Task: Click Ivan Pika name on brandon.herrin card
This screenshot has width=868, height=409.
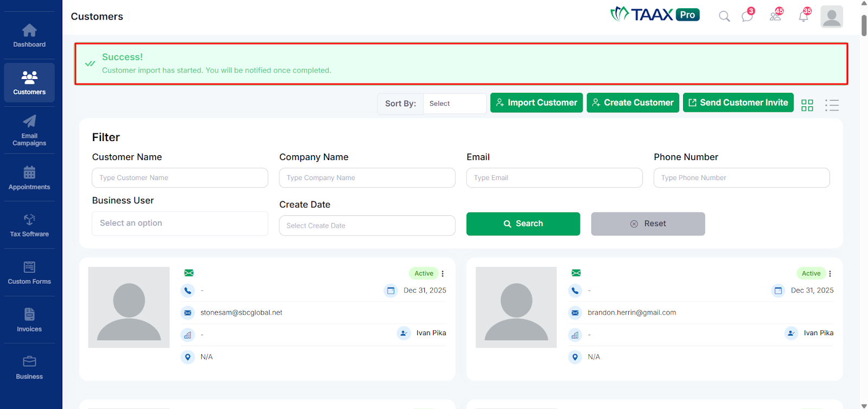Action: tap(819, 333)
